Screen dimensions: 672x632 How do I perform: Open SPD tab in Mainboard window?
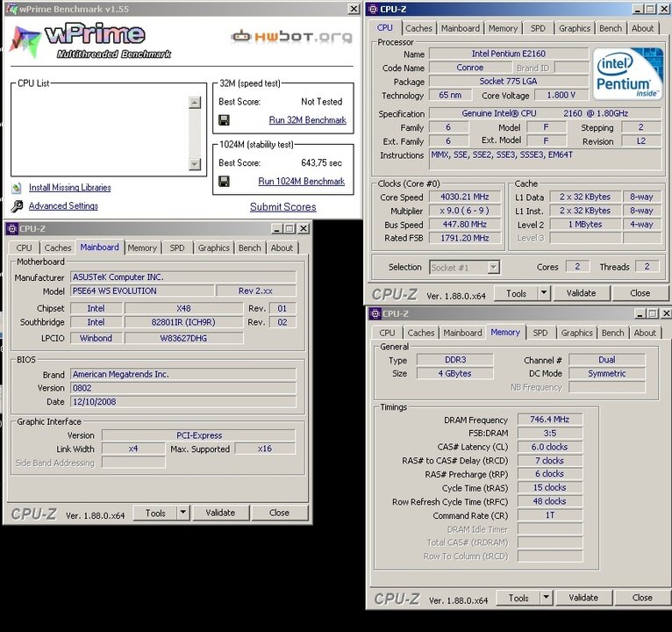click(177, 248)
